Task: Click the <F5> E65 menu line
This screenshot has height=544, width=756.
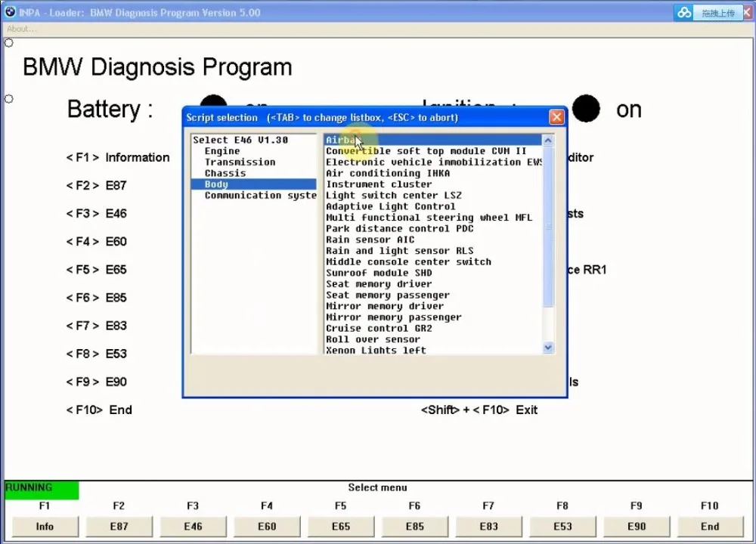Action: pos(96,269)
